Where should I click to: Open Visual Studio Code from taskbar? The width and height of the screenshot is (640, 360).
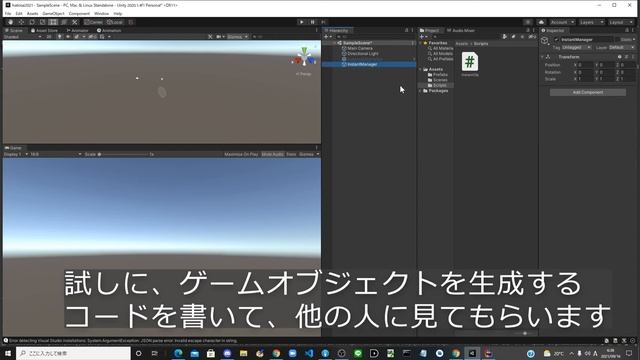pyautogui.click(x=309, y=353)
